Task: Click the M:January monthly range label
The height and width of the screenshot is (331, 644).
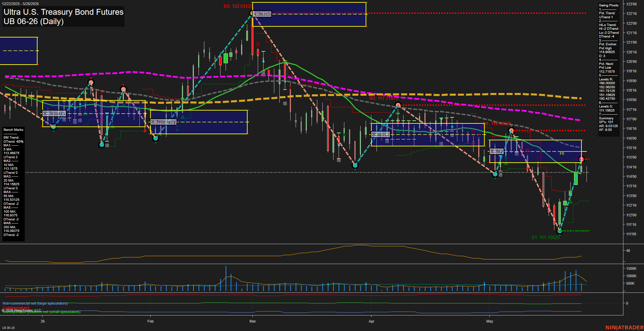Action: 54,113
